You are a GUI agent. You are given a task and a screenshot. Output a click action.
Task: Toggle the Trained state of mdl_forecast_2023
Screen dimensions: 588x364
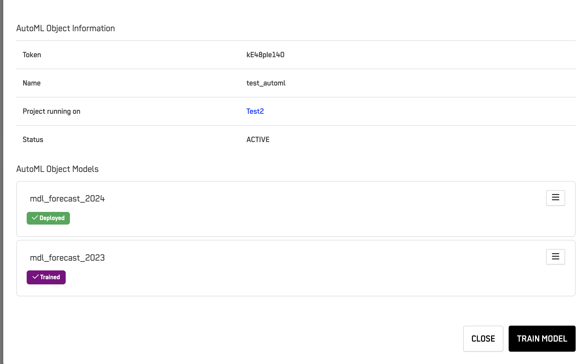click(x=46, y=277)
